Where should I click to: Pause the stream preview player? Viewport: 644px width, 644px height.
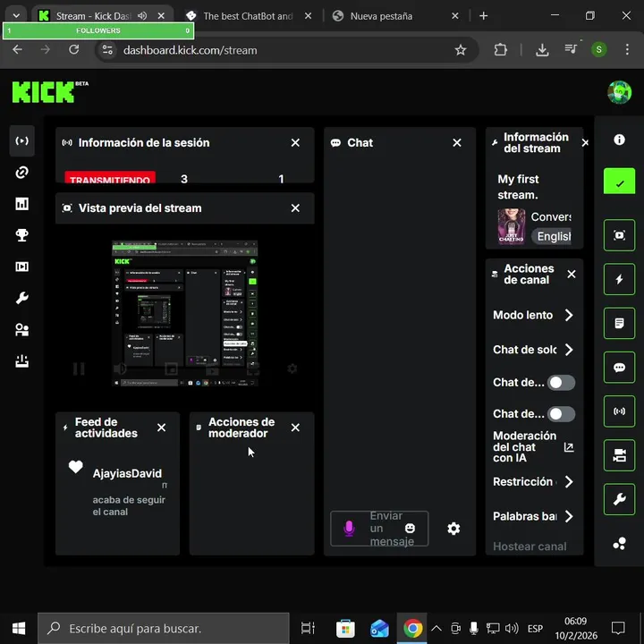[79, 369]
